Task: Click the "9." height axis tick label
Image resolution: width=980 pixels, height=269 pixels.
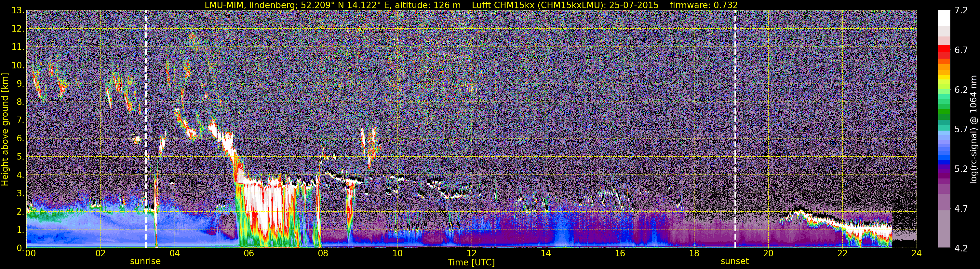Action: tap(20, 83)
